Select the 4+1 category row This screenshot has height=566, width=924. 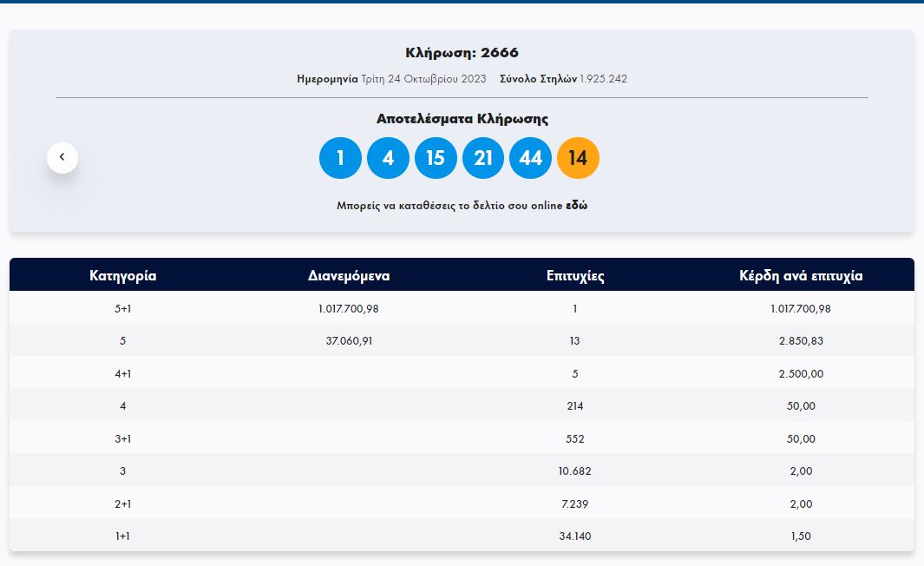(122, 373)
